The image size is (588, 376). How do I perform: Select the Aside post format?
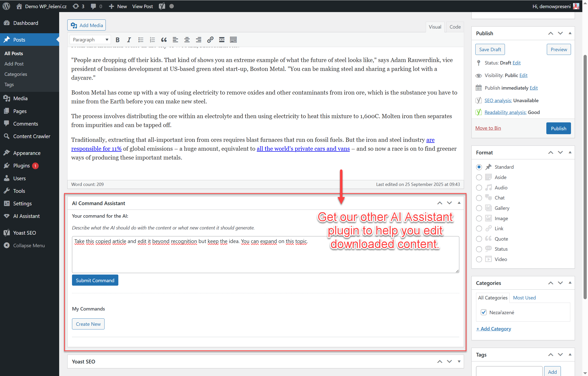click(x=479, y=177)
